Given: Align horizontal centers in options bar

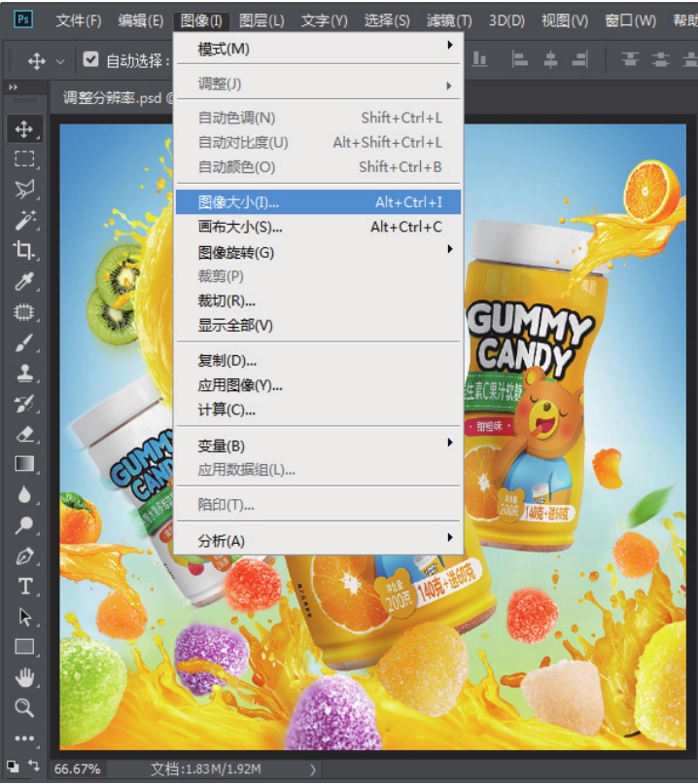Looking at the screenshot, I should pyautogui.click(x=550, y=60).
